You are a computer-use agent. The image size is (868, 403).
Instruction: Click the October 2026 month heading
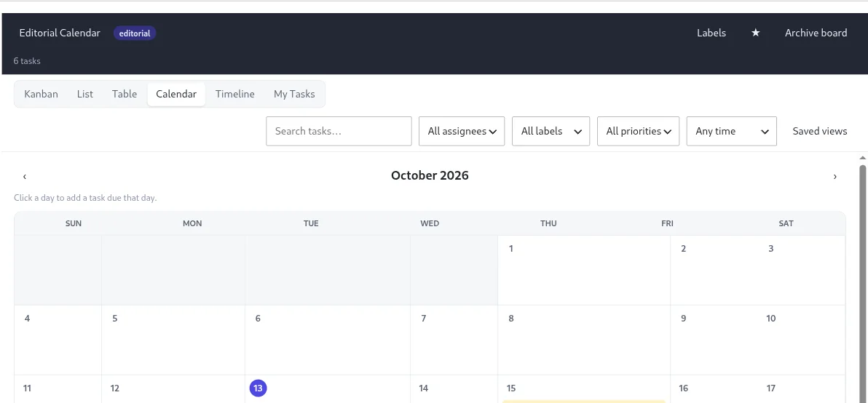430,176
